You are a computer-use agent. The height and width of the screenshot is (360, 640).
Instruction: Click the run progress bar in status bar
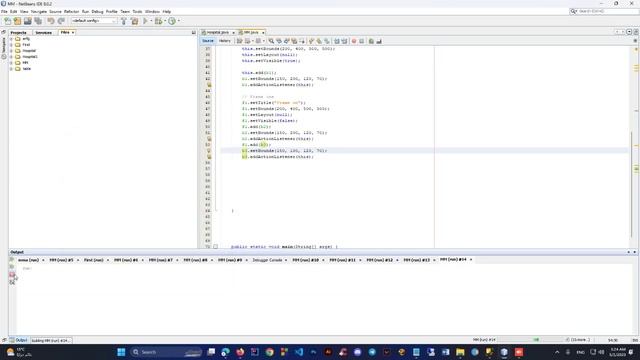click(531, 340)
